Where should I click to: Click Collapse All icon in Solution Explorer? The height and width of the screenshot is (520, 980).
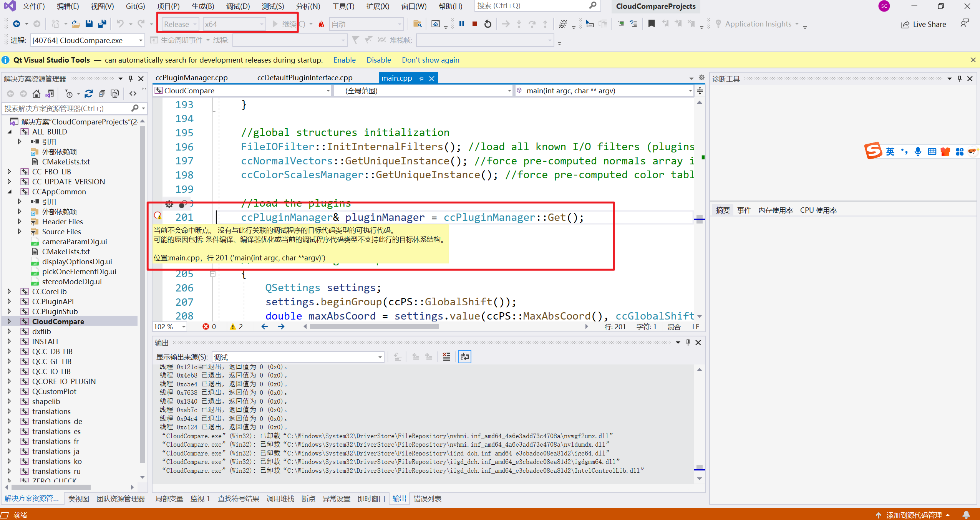pos(102,94)
